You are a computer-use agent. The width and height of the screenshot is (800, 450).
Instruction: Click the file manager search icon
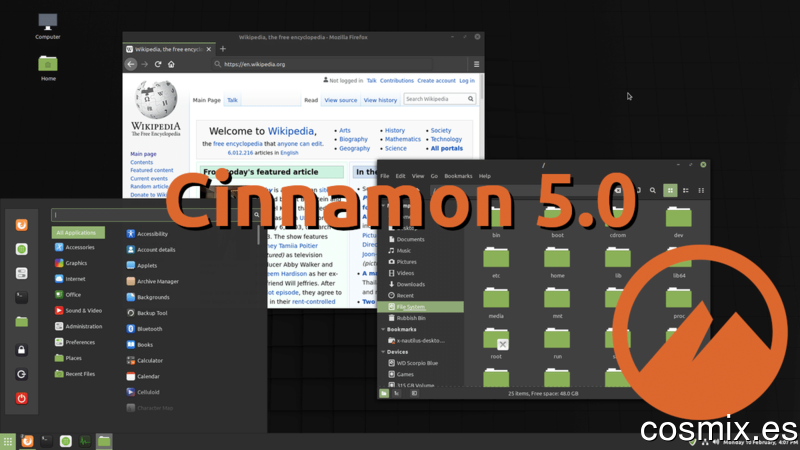click(653, 190)
